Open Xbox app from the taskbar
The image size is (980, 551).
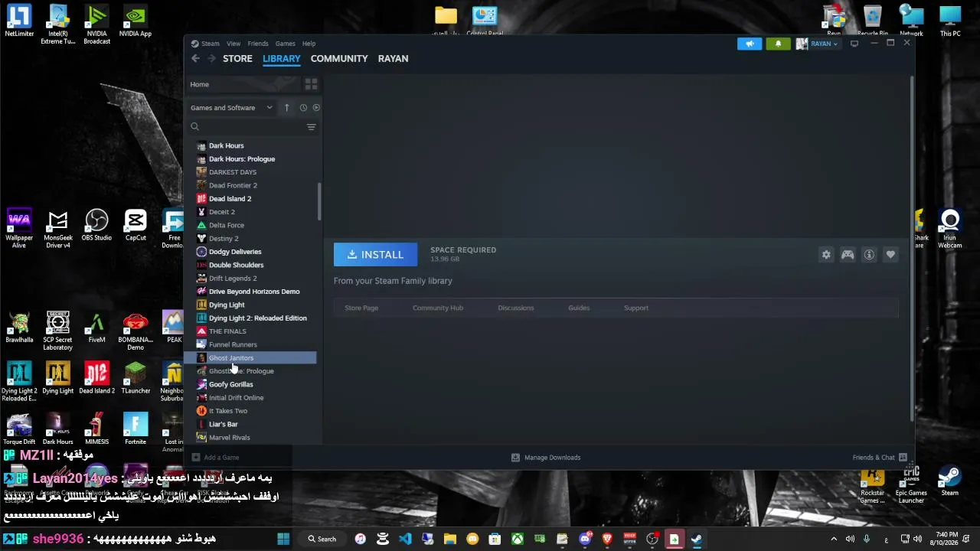pos(518,539)
